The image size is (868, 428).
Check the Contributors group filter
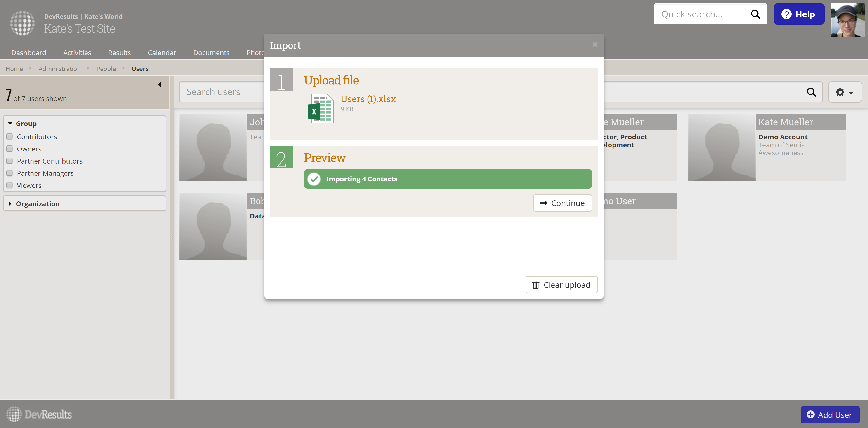pos(10,136)
